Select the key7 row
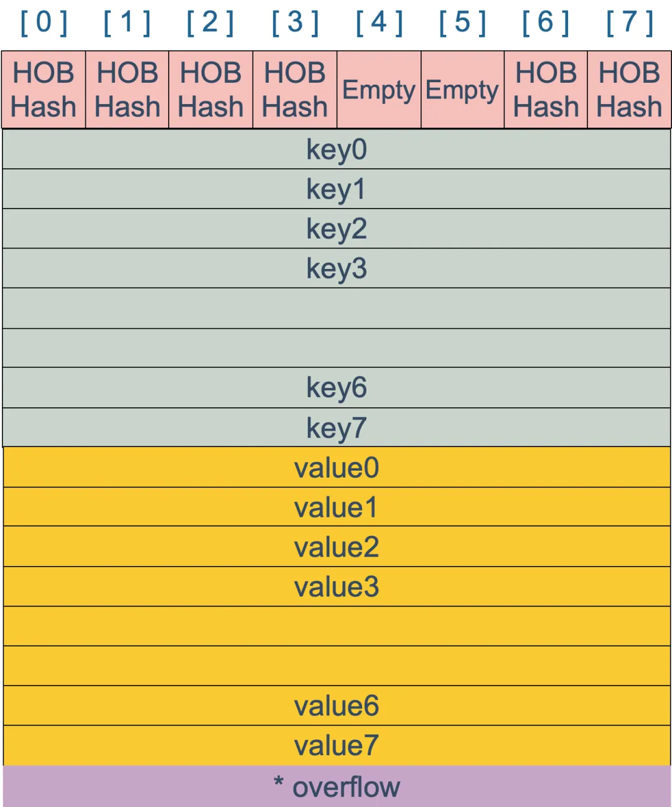 (337, 428)
